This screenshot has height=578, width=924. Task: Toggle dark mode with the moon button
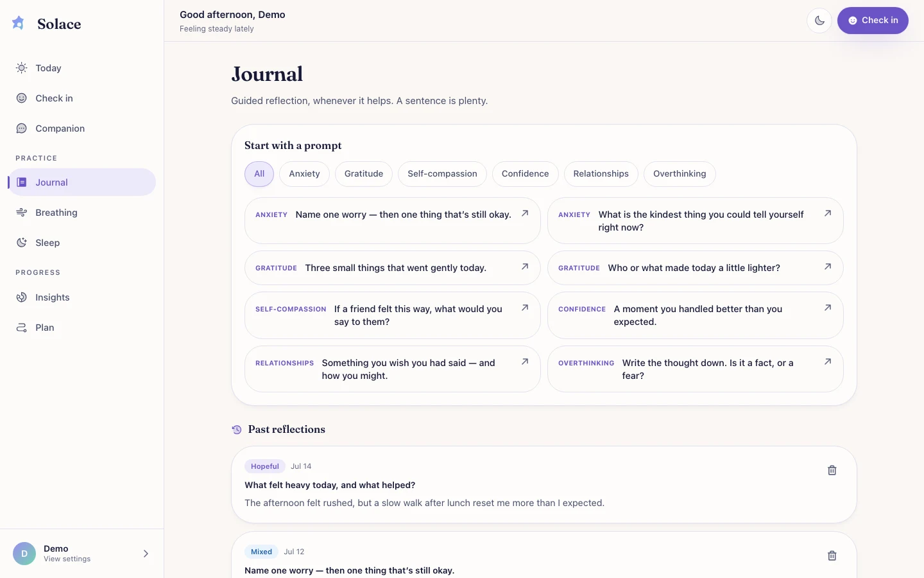point(819,21)
